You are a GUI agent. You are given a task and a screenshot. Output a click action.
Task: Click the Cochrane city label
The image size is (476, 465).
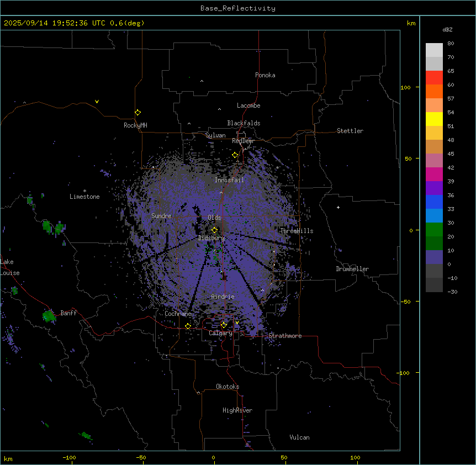coord(178,314)
